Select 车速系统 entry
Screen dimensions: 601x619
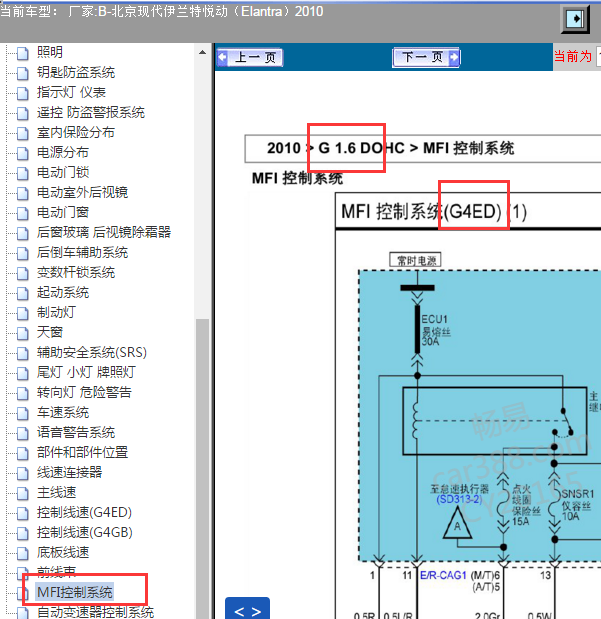(63, 413)
